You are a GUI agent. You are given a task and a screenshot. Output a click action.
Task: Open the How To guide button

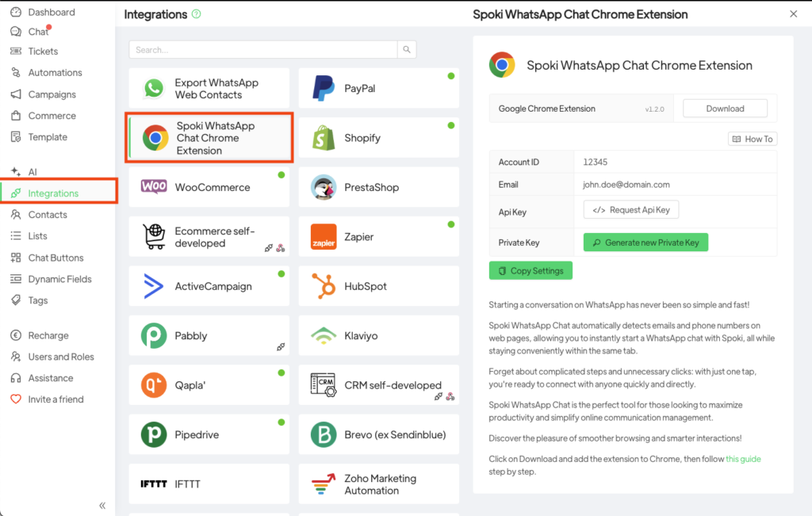[x=752, y=139]
